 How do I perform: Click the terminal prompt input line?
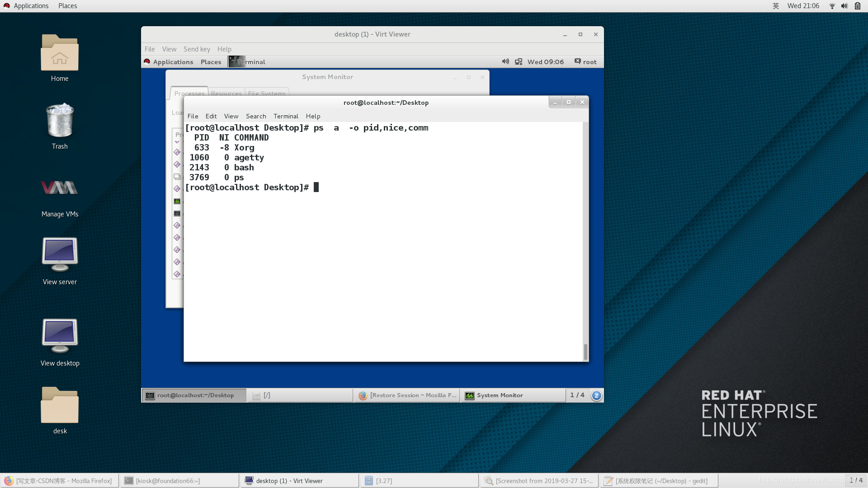251,188
